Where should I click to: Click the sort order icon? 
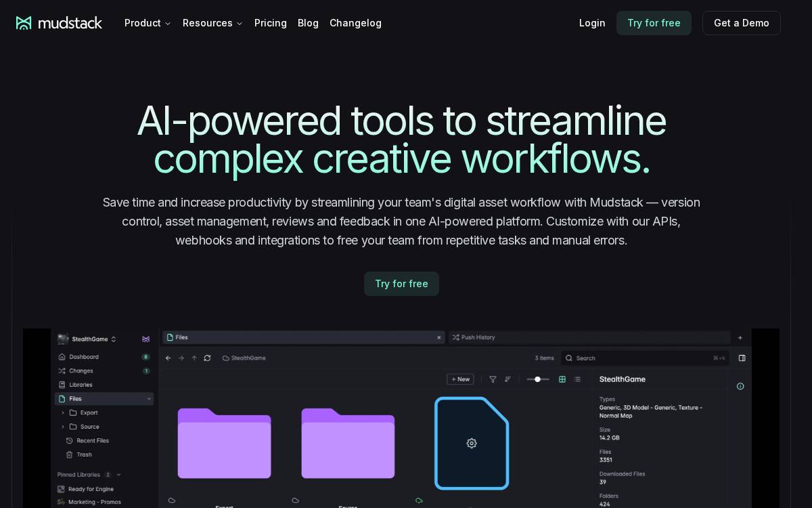(507, 379)
